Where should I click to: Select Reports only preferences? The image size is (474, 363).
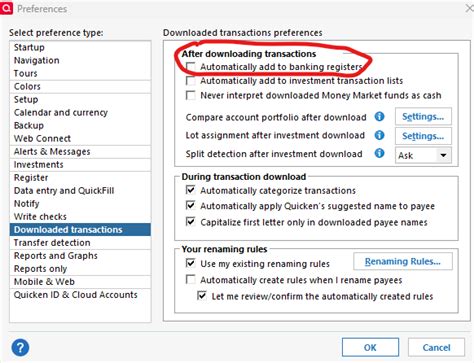click(x=80, y=268)
